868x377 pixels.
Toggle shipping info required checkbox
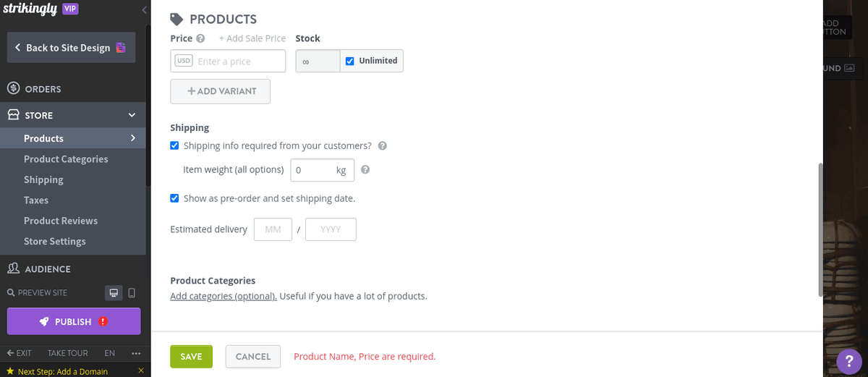174,145
